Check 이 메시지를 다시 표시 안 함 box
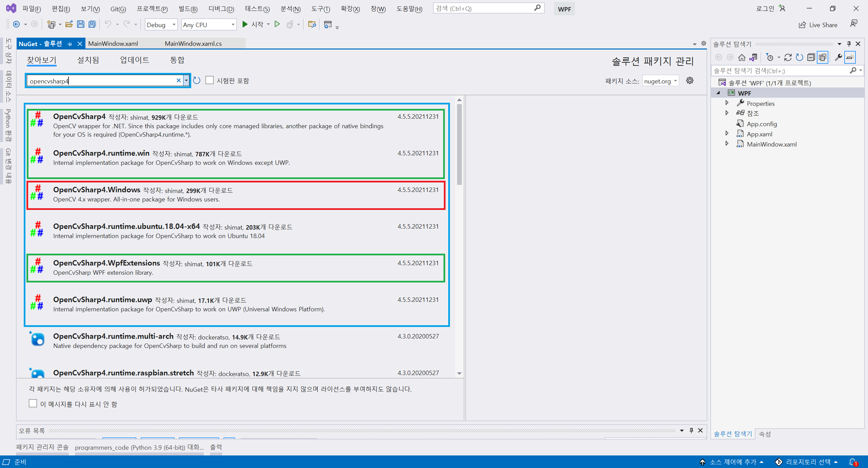The width and height of the screenshot is (868, 468). pyautogui.click(x=33, y=404)
